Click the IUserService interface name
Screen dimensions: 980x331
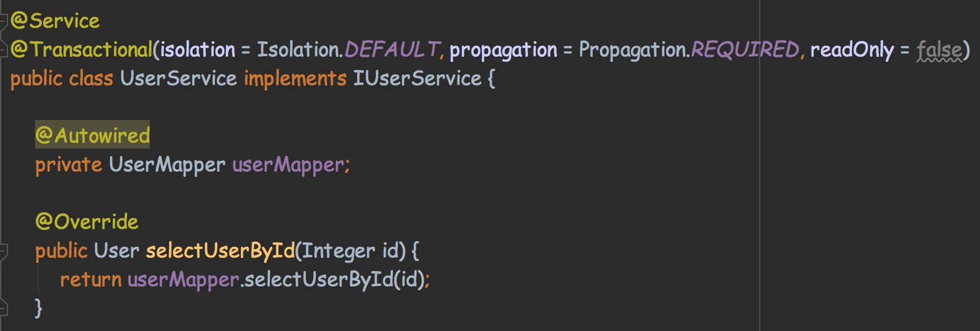click(418, 79)
